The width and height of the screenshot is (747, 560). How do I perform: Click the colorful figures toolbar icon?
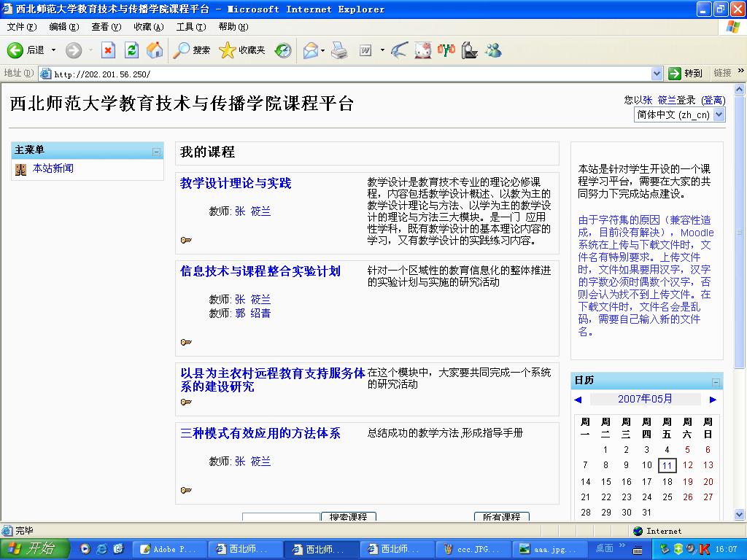[446, 50]
